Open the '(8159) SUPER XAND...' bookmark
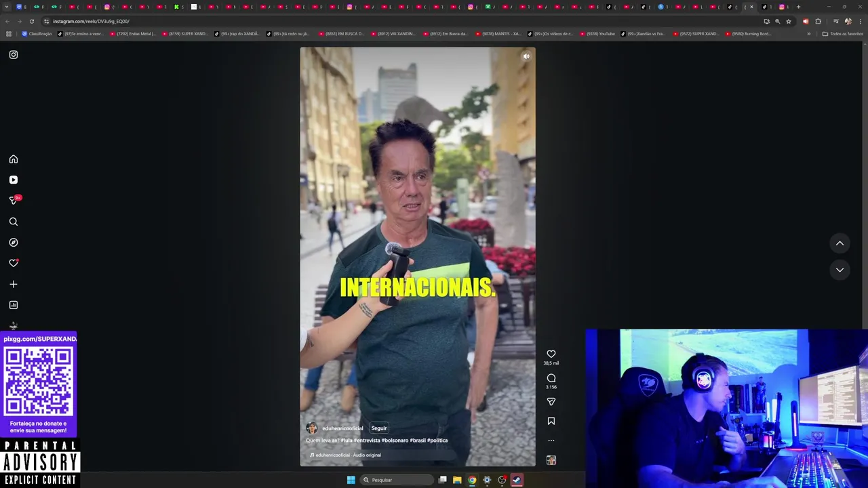The image size is (868, 488). point(185,34)
